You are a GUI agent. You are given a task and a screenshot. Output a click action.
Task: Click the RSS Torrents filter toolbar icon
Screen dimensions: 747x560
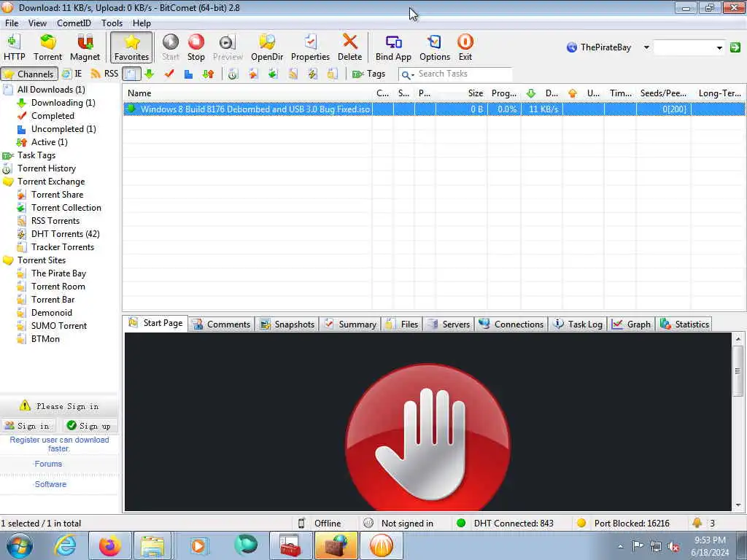pos(293,74)
